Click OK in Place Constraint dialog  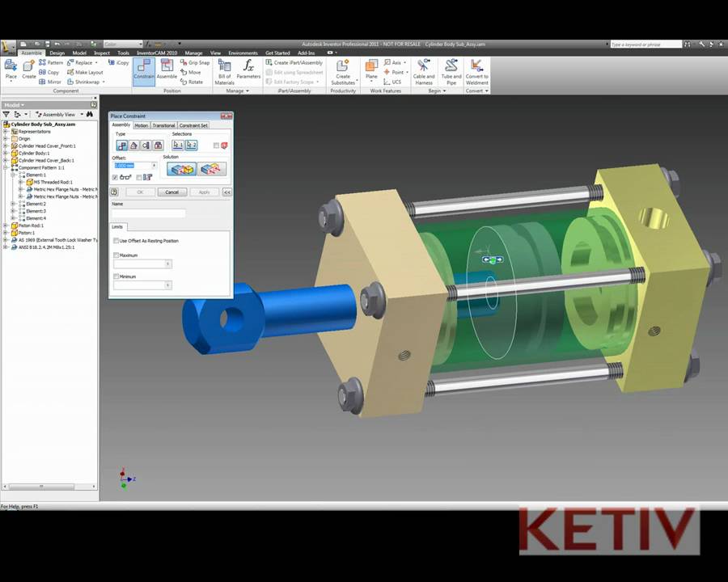click(x=140, y=192)
